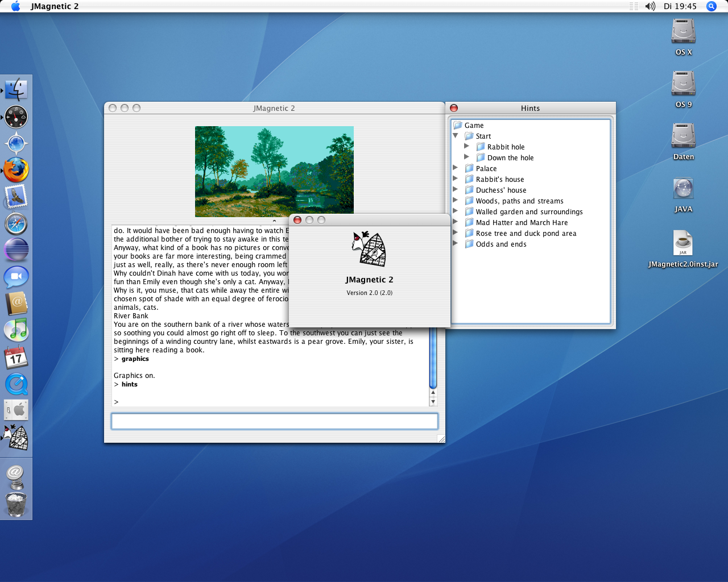Select Odds and ends hint category
Image resolution: width=728 pixels, height=582 pixels.
500,244
